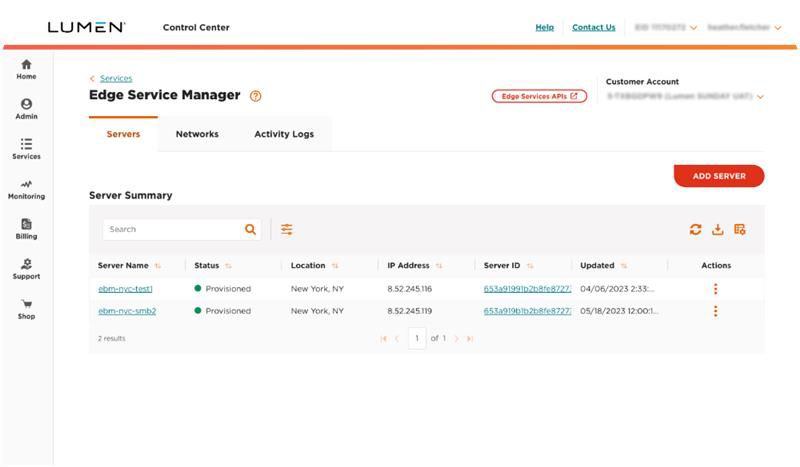Click the server Search input field
This screenshot has height=467, width=800.
coord(172,229)
